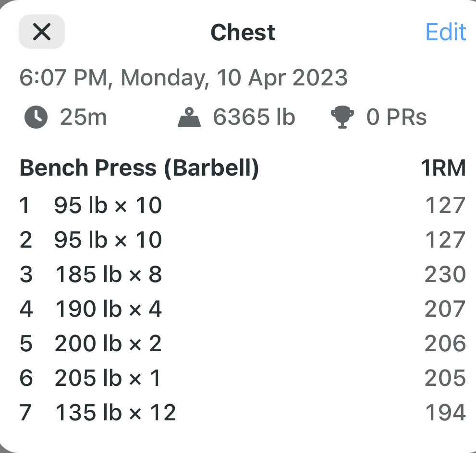Select set 6, 205 lb × 1
The height and width of the screenshot is (453, 476).
[243, 378]
